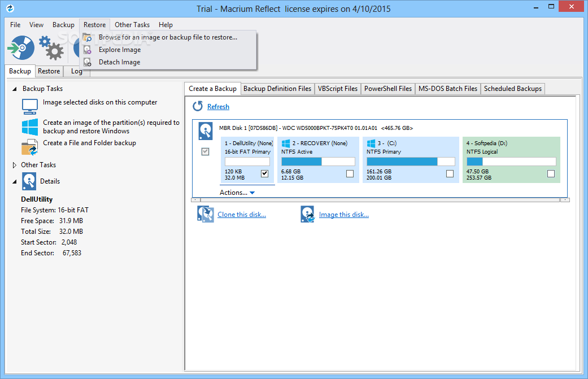Open the View menu

pos(36,25)
